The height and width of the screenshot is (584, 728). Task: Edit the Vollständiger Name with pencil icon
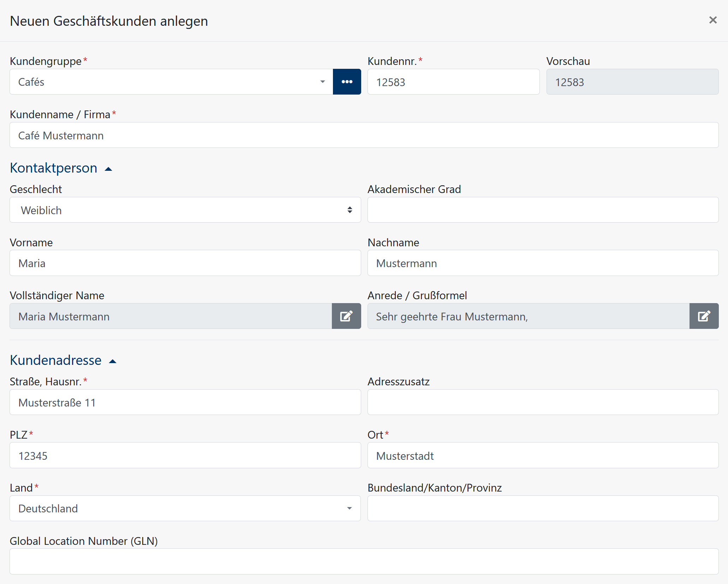[x=346, y=316]
